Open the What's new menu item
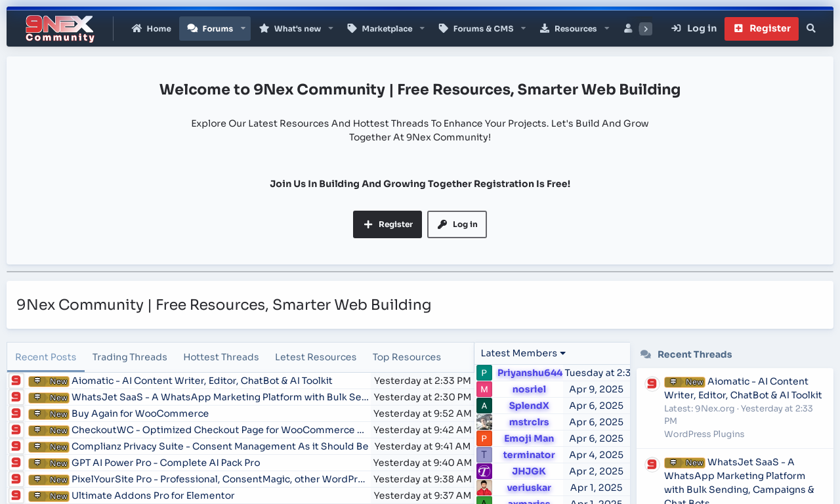Image resolution: width=840 pixels, height=504 pixels. (x=290, y=28)
